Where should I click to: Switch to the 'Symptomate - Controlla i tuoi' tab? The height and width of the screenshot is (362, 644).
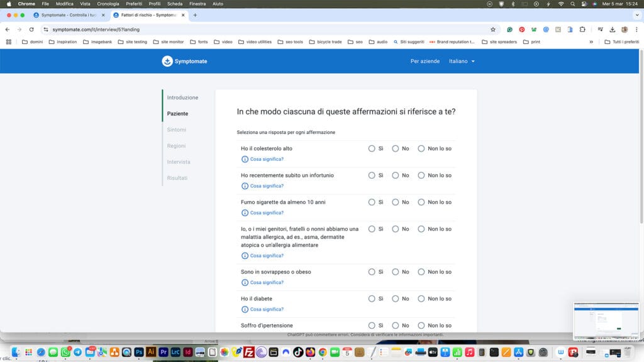click(x=68, y=15)
